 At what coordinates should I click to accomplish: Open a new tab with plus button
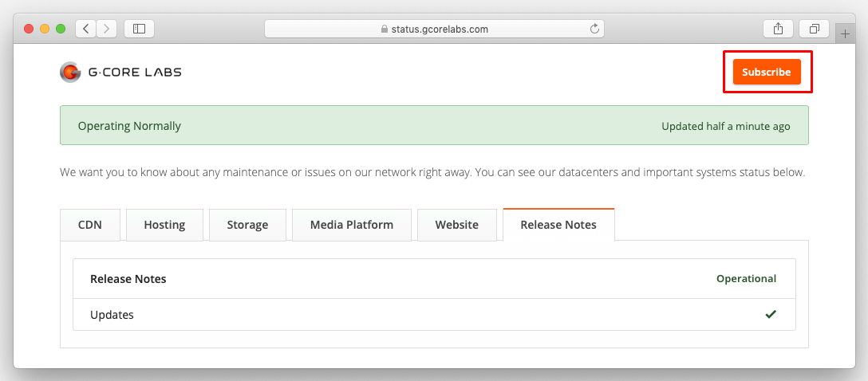(x=845, y=33)
